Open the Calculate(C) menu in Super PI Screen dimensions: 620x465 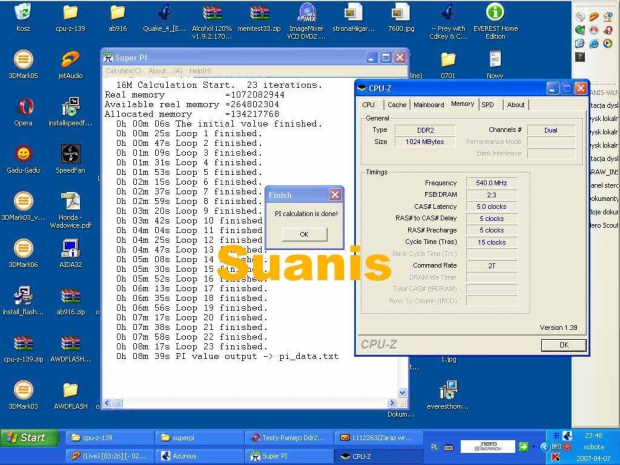point(123,71)
